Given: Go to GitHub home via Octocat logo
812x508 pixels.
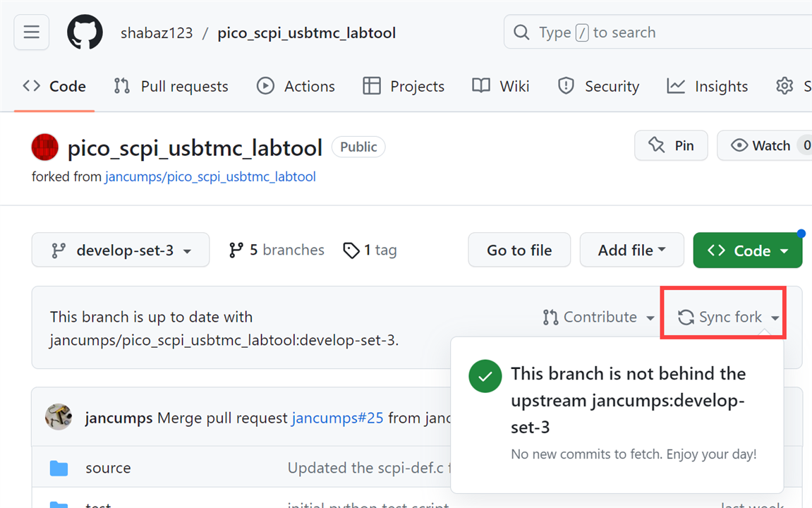Looking at the screenshot, I should 85,32.
